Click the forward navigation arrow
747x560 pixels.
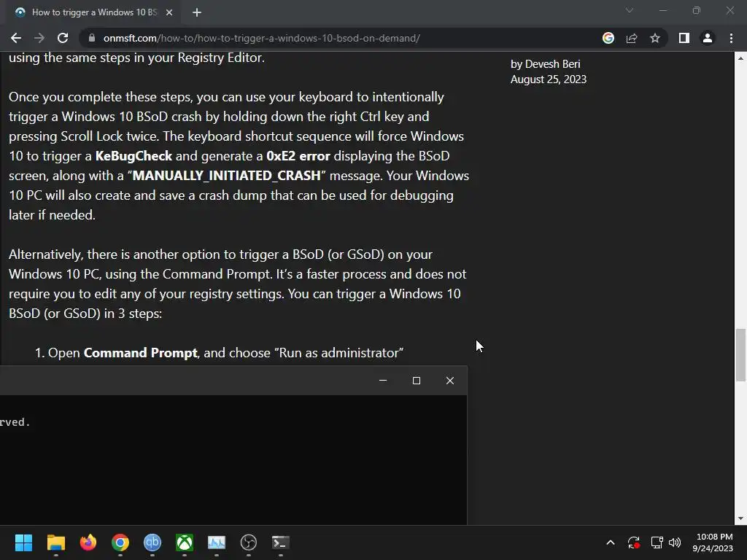tap(39, 38)
